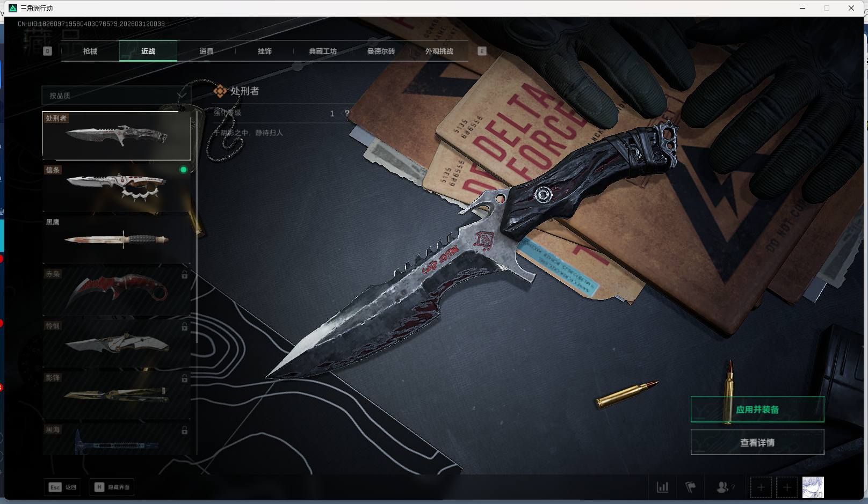868x504 pixels.
Task: Click the first empty squad slot plus
Action: (761, 487)
